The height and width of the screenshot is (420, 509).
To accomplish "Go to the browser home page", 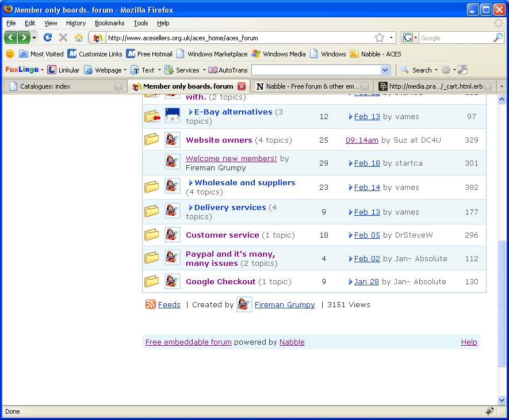I will pyautogui.click(x=79, y=37).
